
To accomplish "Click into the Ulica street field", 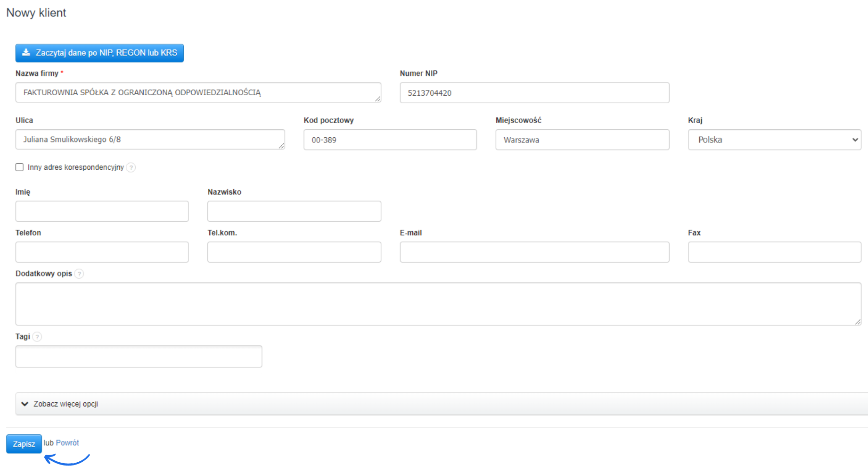I will tap(150, 140).
